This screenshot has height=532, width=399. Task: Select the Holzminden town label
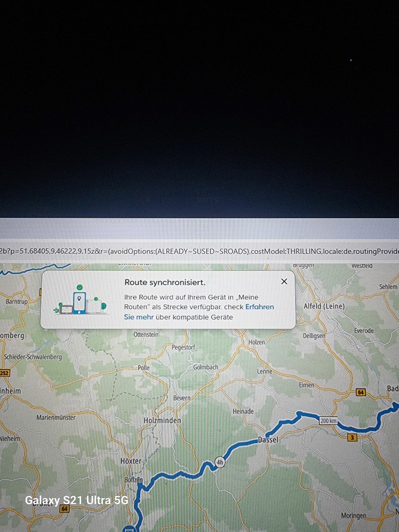[162, 421]
